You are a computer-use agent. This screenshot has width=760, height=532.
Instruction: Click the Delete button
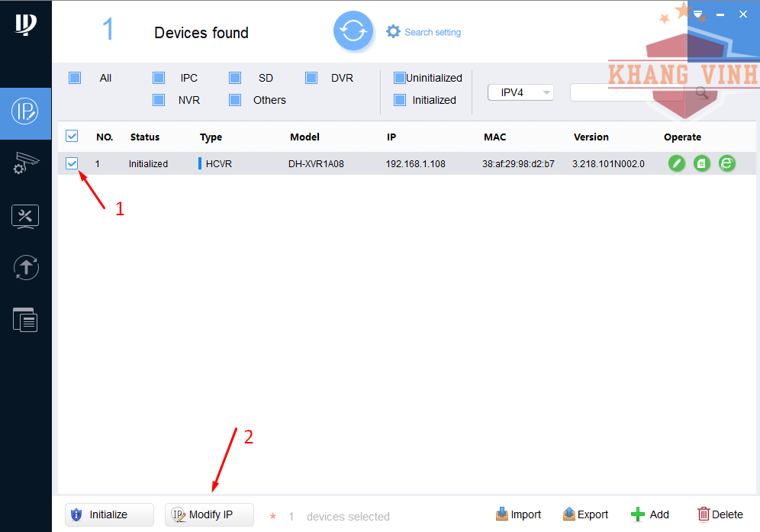click(720, 514)
